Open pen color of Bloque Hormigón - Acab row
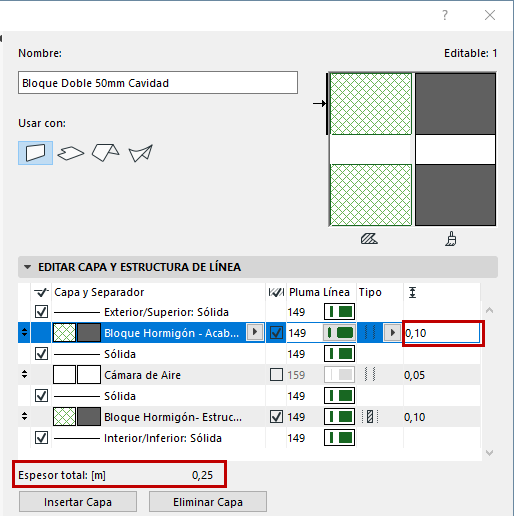This screenshot has height=516, width=514. tap(339, 333)
